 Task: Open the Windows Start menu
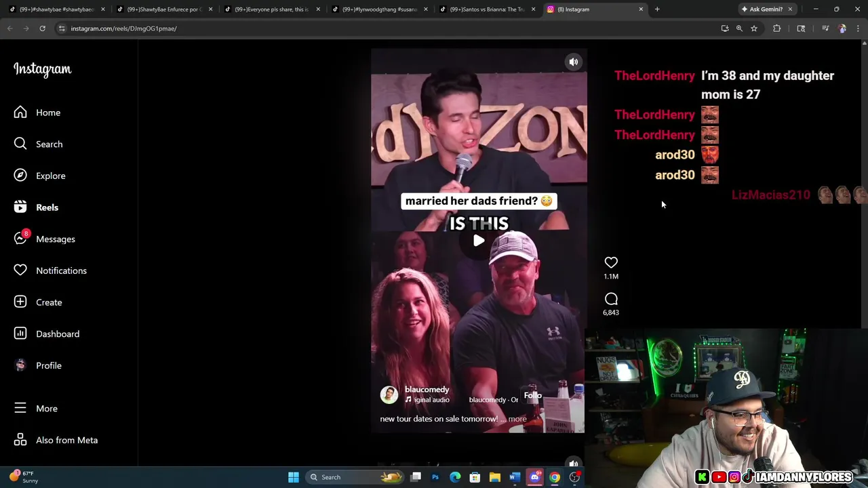[294, 477]
